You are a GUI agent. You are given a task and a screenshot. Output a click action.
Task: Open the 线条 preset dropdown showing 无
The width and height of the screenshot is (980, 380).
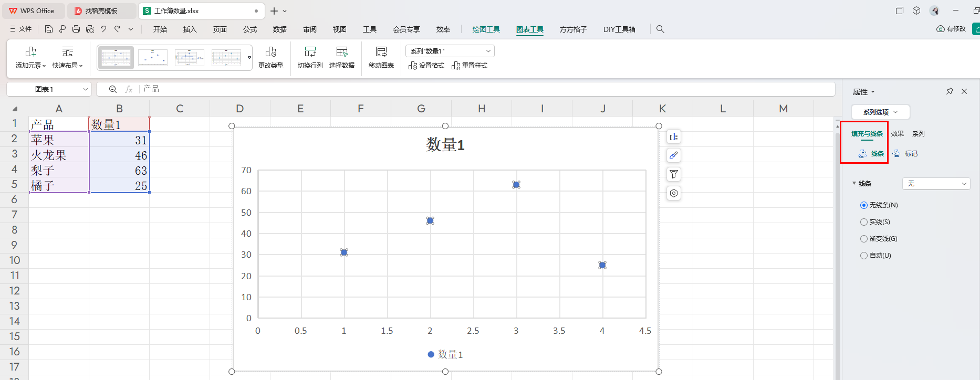pos(936,184)
